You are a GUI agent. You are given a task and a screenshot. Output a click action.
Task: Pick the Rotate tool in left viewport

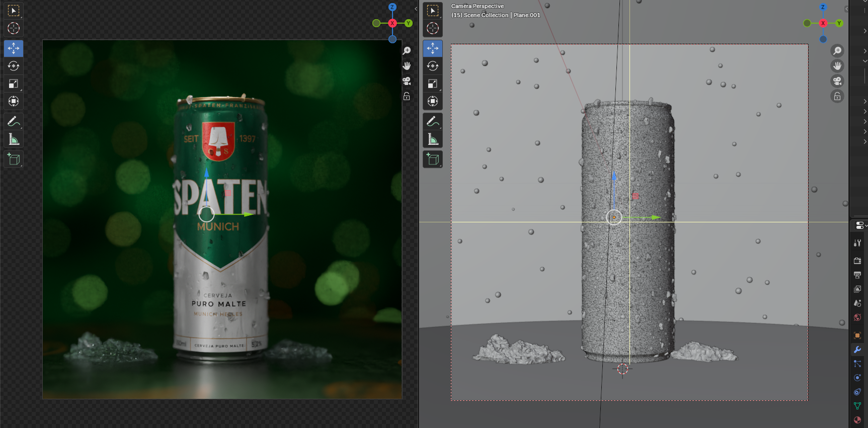[x=14, y=66]
